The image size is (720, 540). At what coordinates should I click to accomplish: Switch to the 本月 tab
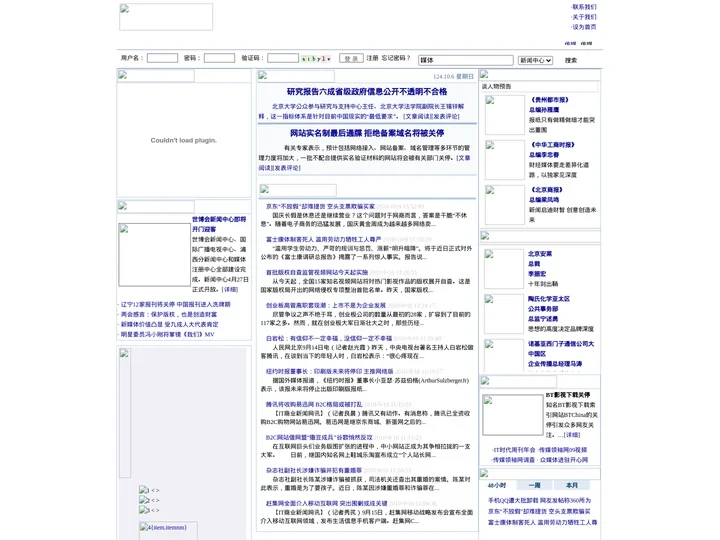572,485
